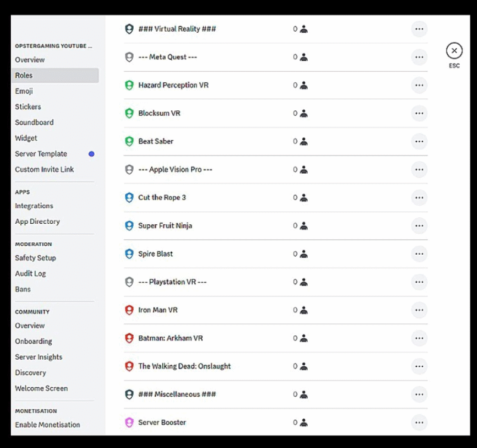Select the ### Virtual Reality ### role
The image size is (477, 448).
177,29
